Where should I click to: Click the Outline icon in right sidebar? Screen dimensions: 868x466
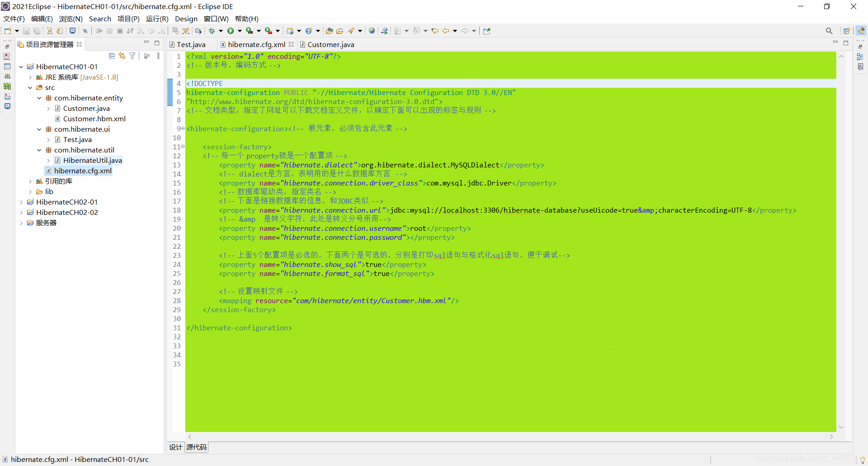(x=860, y=57)
